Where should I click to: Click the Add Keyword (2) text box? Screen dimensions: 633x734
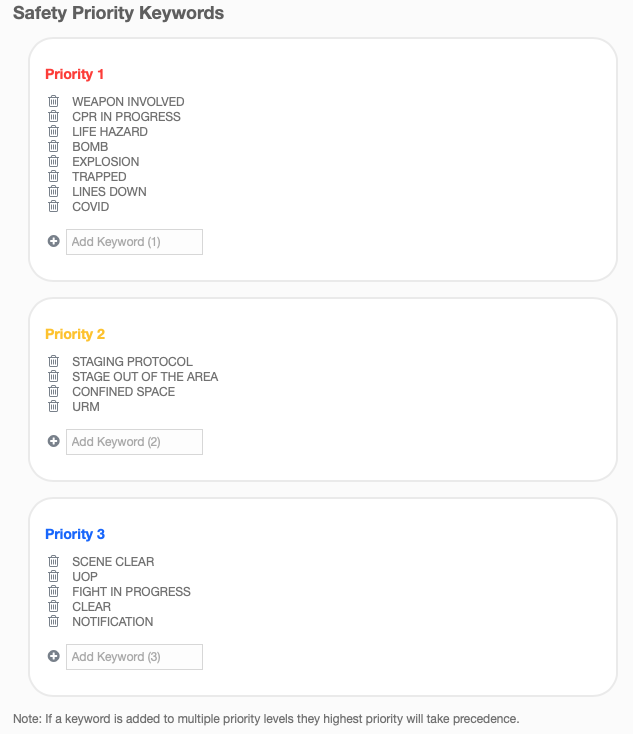pyautogui.click(x=134, y=442)
